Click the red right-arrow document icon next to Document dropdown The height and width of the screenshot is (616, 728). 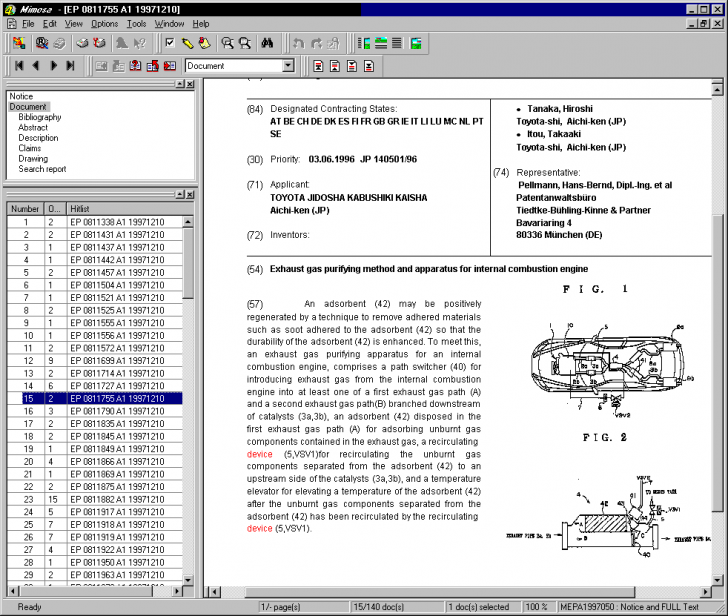tap(169, 66)
